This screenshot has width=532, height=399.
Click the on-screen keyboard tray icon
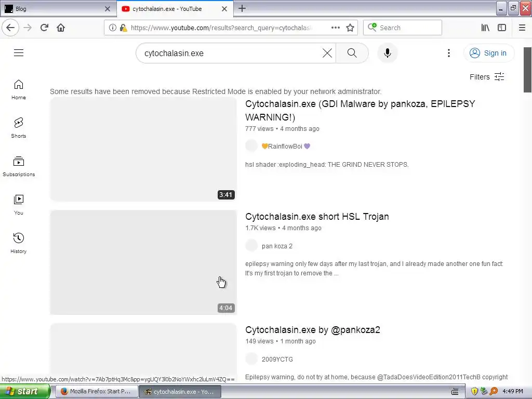tap(455, 392)
